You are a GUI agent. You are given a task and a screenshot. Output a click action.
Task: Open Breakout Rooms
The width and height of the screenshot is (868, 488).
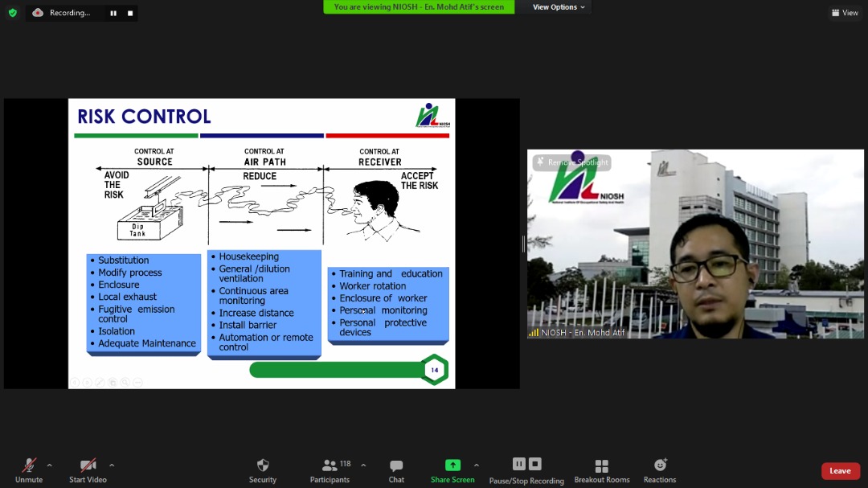tap(601, 470)
